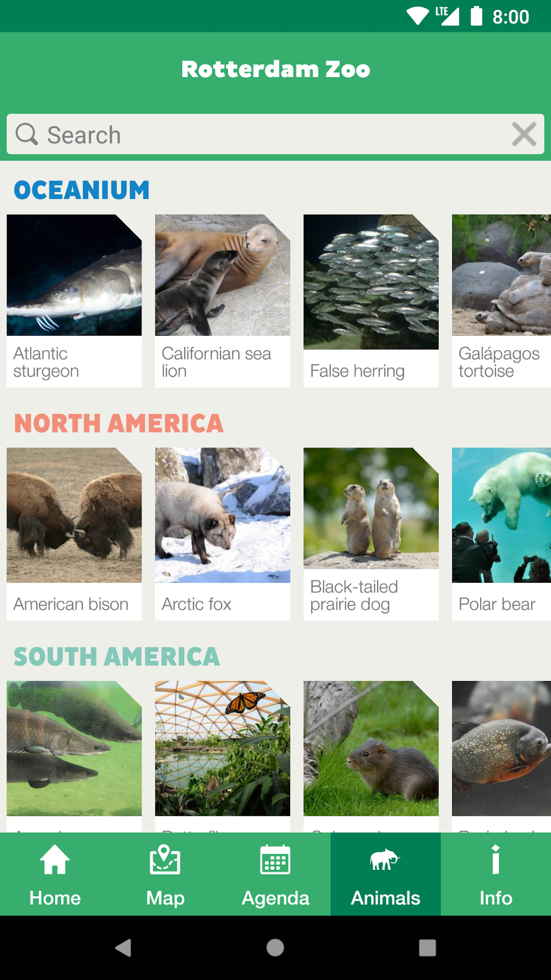Tap the Home icon in bottom navigation
551x980 pixels.
click(55, 859)
